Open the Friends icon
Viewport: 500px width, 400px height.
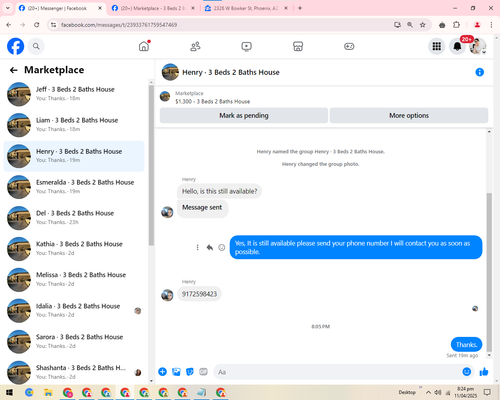tap(195, 46)
